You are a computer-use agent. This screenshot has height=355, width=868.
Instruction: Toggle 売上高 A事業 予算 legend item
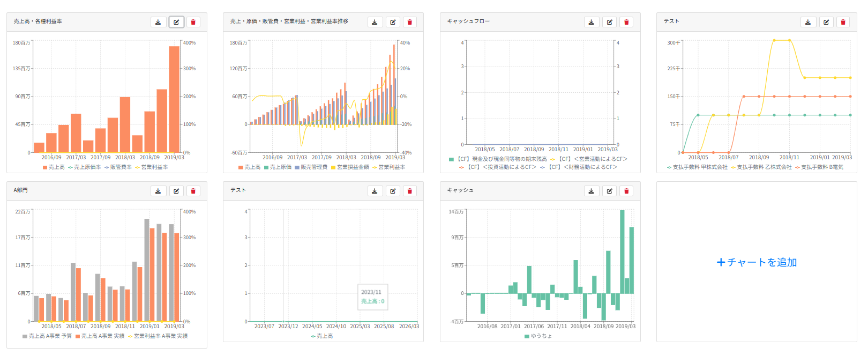(47, 336)
